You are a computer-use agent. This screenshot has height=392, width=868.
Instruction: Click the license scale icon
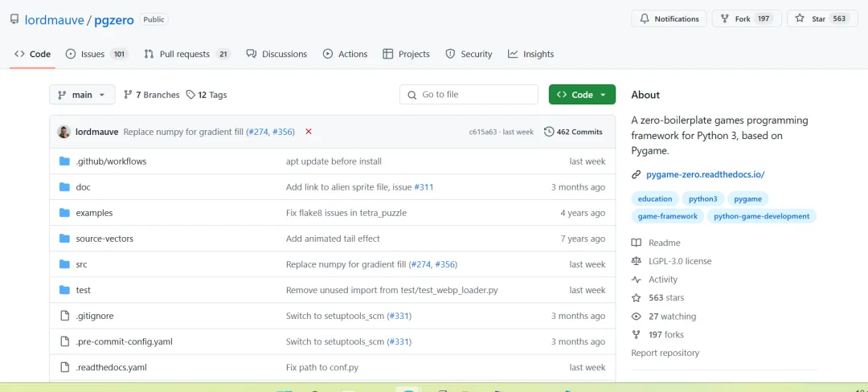coord(637,261)
